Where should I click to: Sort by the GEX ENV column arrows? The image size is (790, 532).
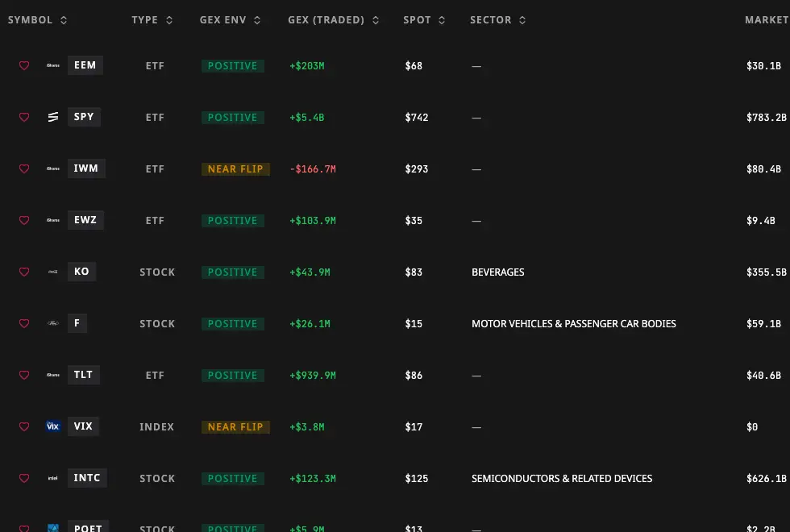pyautogui.click(x=257, y=20)
